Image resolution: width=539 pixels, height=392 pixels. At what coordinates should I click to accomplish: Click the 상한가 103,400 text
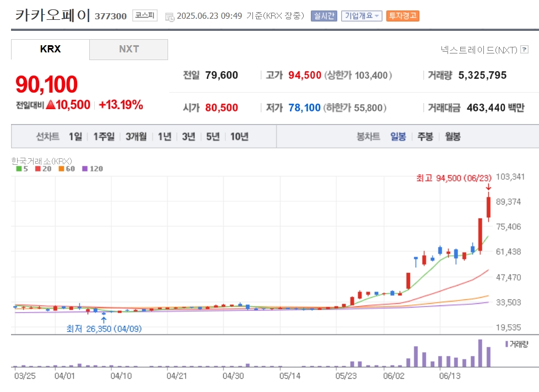(358, 75)
